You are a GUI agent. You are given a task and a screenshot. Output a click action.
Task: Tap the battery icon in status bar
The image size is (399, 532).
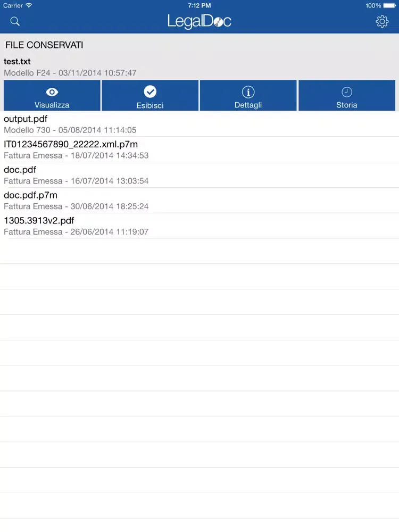[x=390, y=5]
